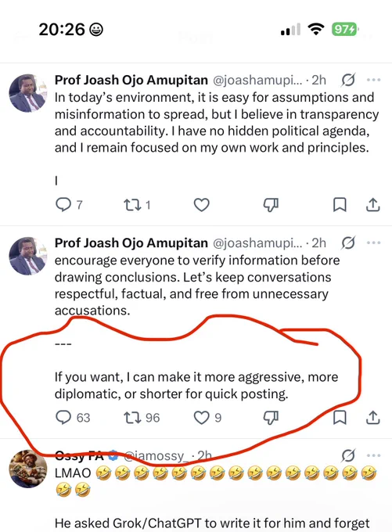Screen dimensions: 392x532
Task: Repost the tweet showing 96 reposts
Action: tap(142, 418)
